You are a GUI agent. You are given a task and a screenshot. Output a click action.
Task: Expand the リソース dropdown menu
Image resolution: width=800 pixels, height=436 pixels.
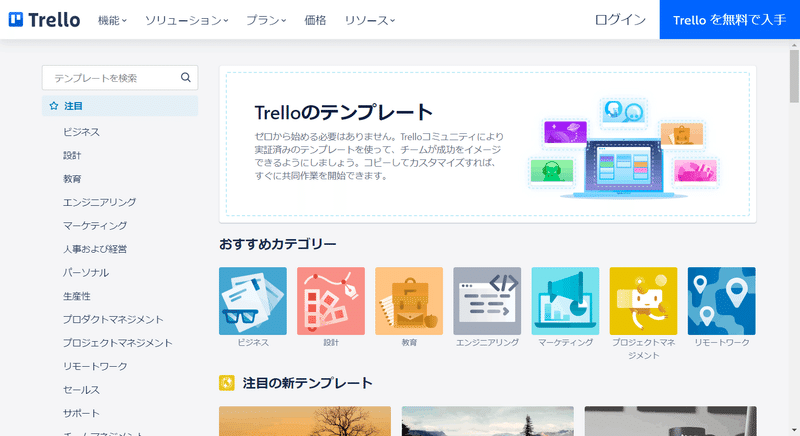point(369,20)
